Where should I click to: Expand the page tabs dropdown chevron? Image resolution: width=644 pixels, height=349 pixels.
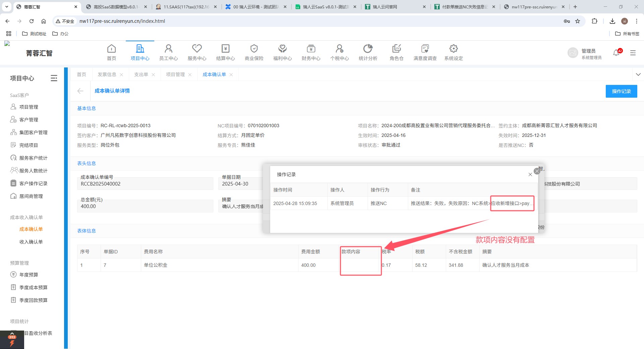638,74
